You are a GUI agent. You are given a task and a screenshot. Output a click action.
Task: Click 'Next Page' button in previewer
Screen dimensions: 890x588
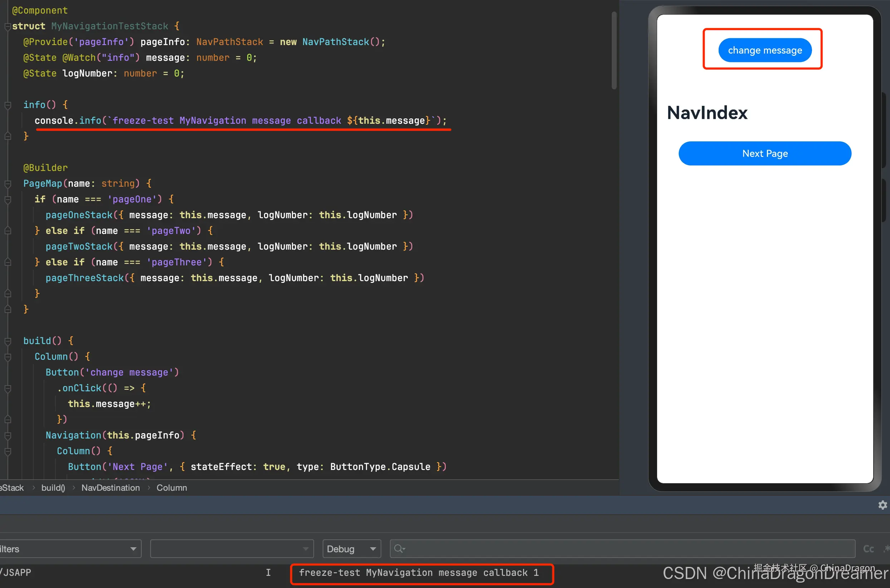click(765, 153)
